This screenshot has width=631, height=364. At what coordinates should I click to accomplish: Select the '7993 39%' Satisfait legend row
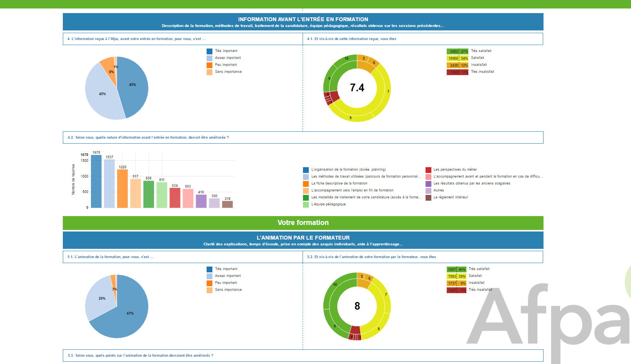(x=464, y=276)
